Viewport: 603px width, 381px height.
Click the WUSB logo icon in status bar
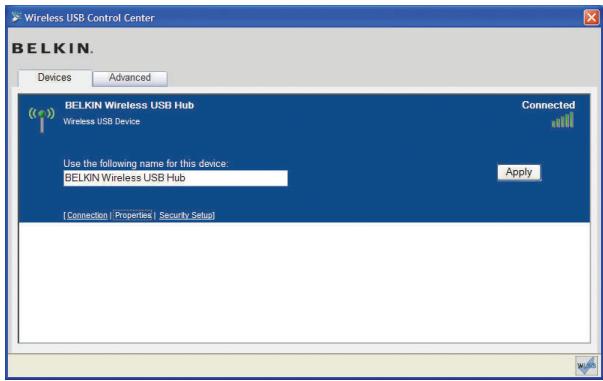(x=586, y=366)
